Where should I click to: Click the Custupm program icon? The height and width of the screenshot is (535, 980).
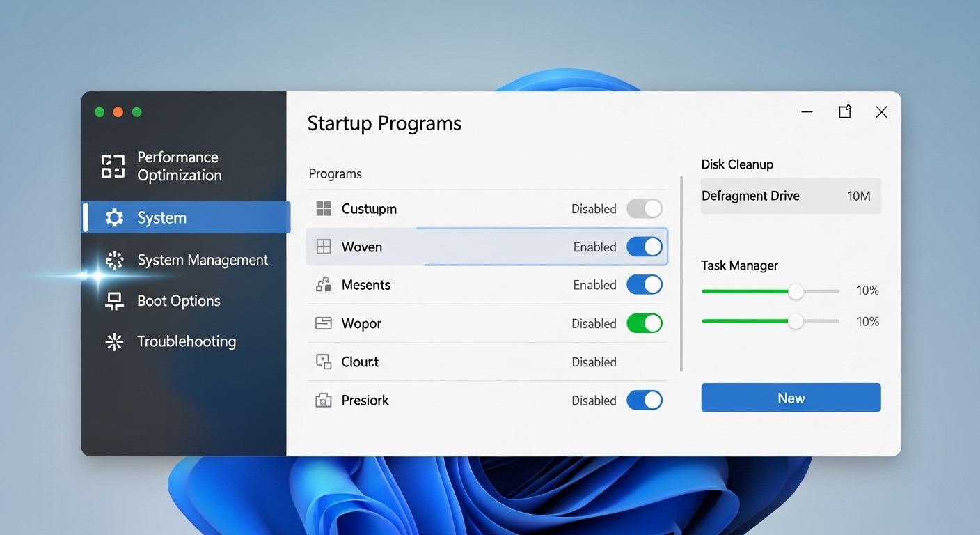click(324, 209)
